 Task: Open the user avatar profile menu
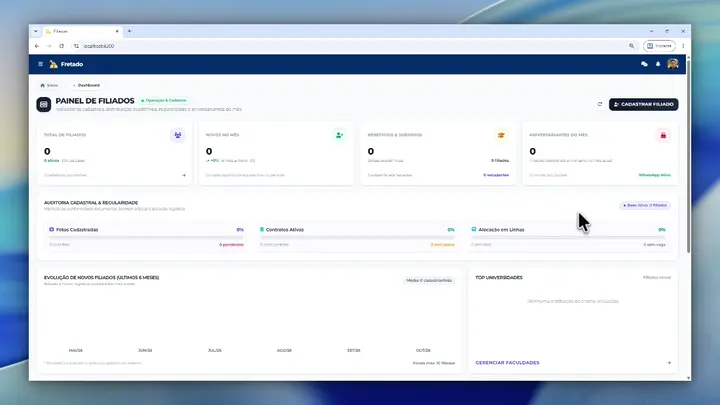[673, 64]
